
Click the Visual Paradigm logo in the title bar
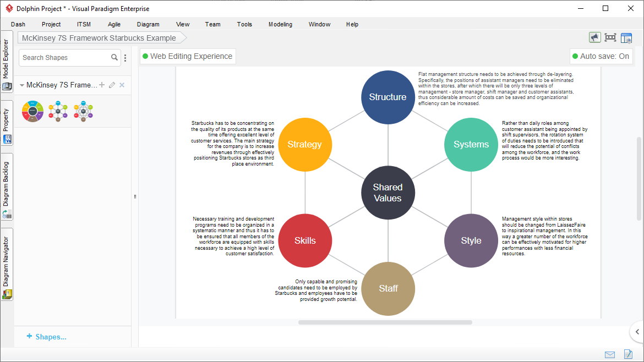point(9,8)
